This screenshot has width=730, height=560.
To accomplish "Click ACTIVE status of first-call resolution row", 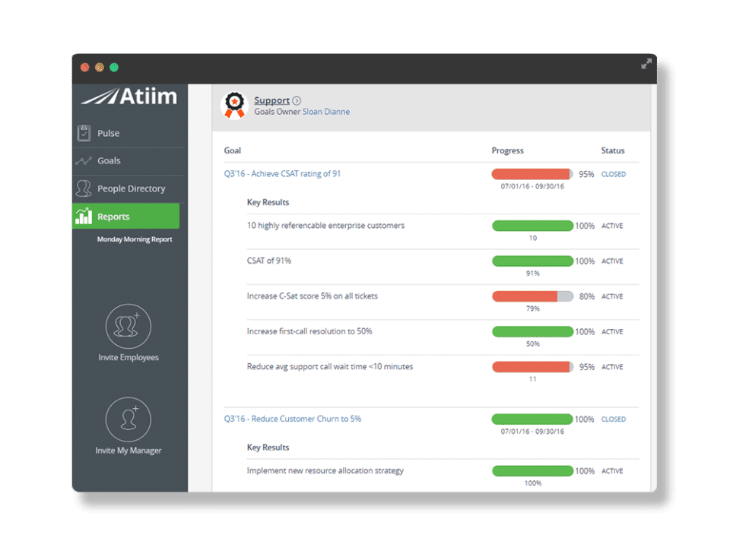I will pos(612,331).
